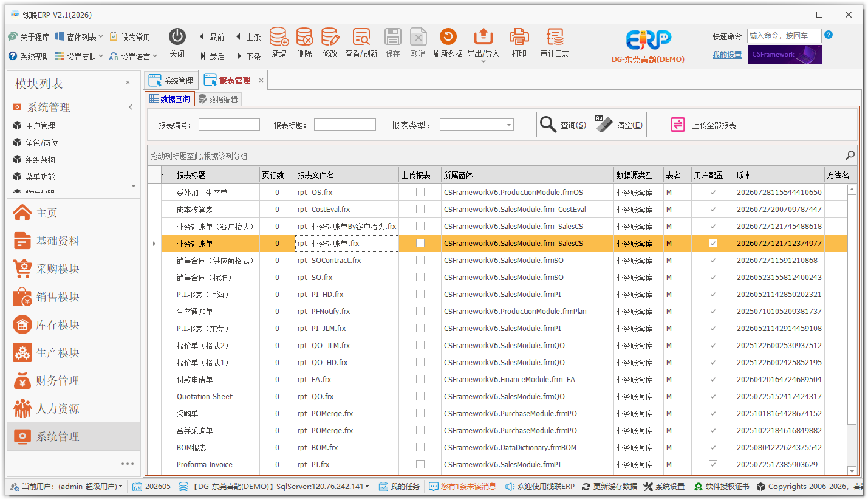Select the 数据查询 tab
The width and height of the screenshot is (868, 500).
(169, 99)
